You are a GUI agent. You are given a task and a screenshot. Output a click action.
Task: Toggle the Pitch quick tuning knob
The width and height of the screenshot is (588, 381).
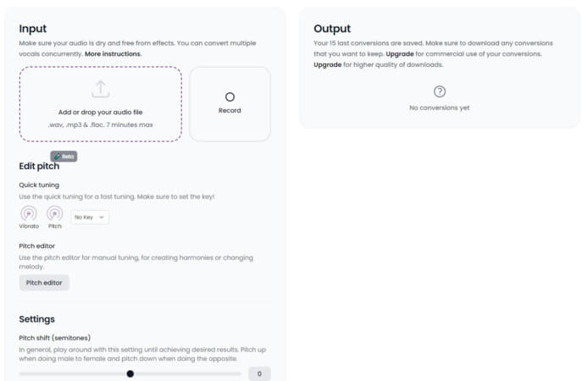point(55,213)
